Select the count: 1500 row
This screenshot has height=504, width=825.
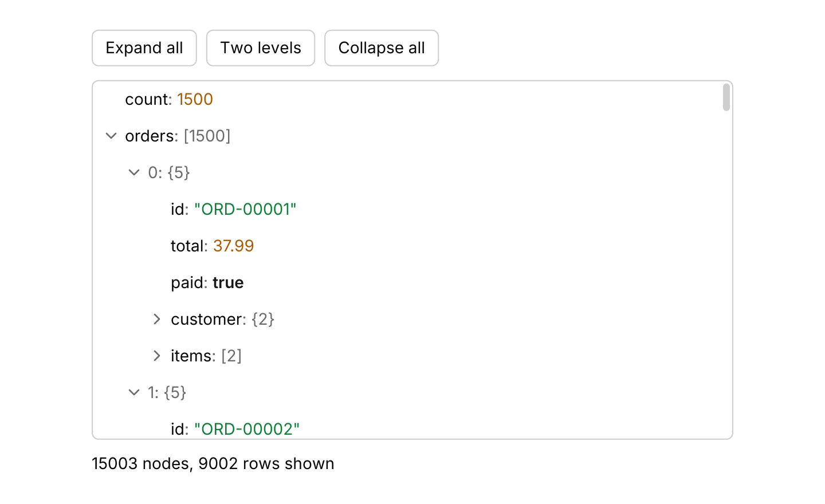tap(412, 99)
